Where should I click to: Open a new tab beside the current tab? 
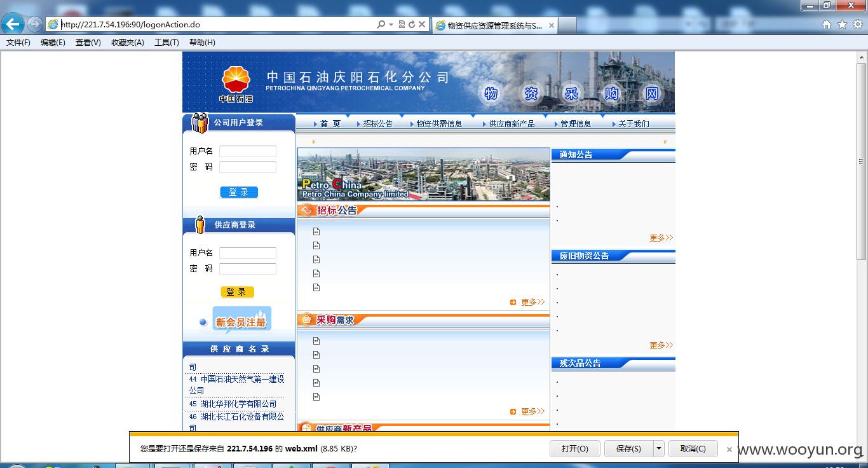pyautogui.click(x=568, y=25)
